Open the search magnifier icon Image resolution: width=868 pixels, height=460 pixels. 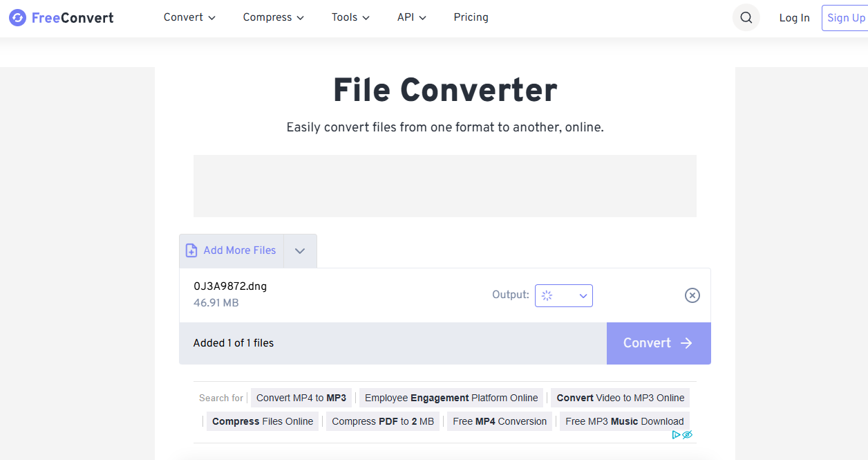point(746,18)
